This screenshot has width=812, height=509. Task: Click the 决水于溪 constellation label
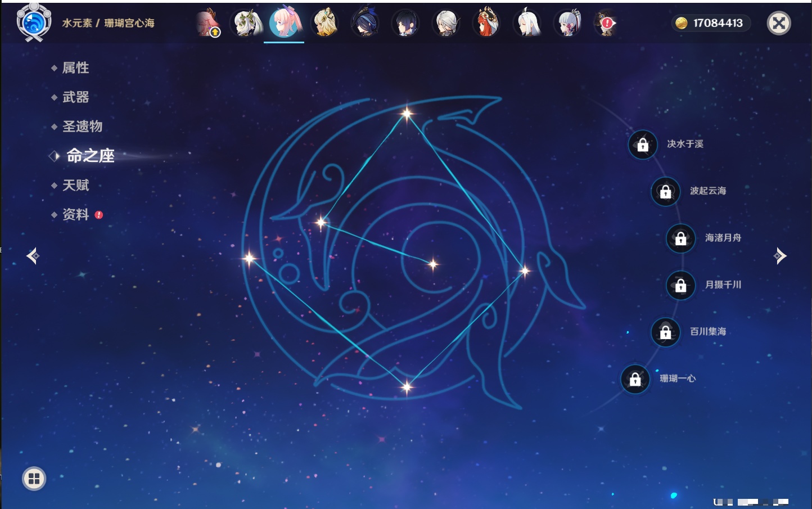(685, 144)
